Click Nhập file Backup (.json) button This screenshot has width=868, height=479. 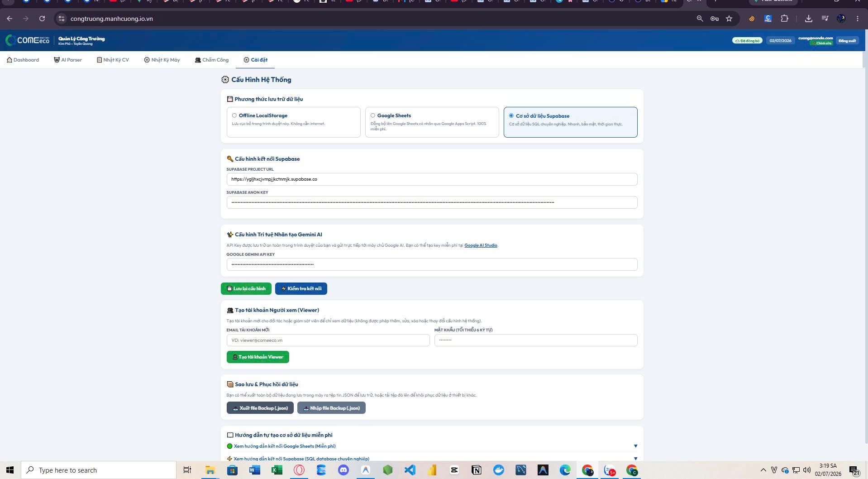pyautogui.click(x=331, y=408)
